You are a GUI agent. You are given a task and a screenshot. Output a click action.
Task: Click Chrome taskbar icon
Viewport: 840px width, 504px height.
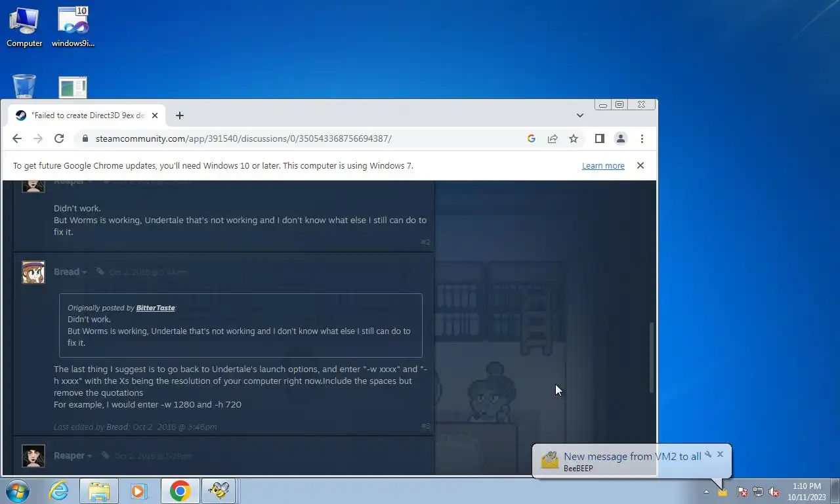tap(180, 491)
